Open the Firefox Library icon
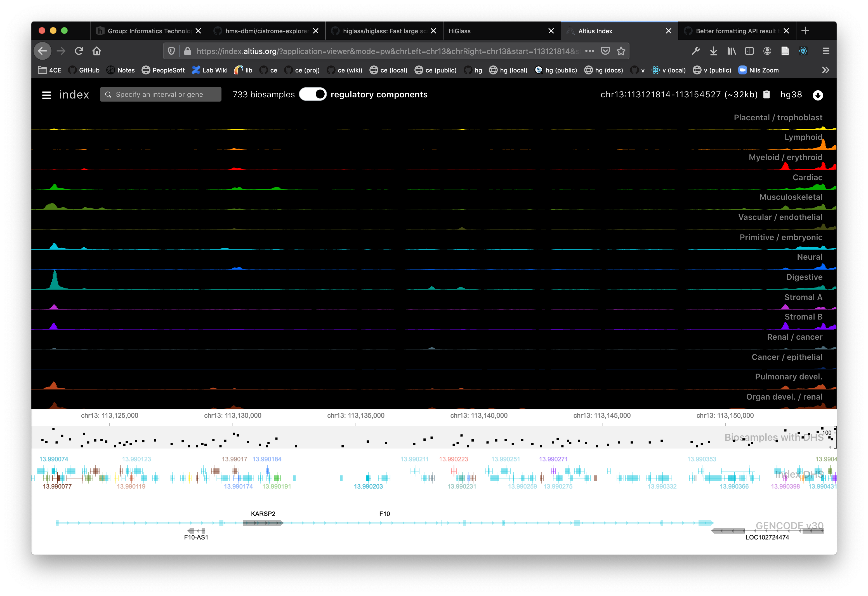This screenshot has width=868, height=596. click(731, 51)
